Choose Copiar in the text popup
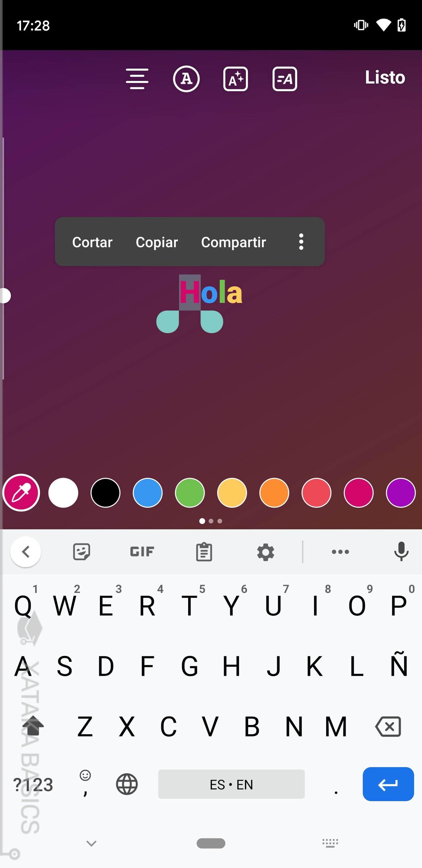 pos(157,242)
